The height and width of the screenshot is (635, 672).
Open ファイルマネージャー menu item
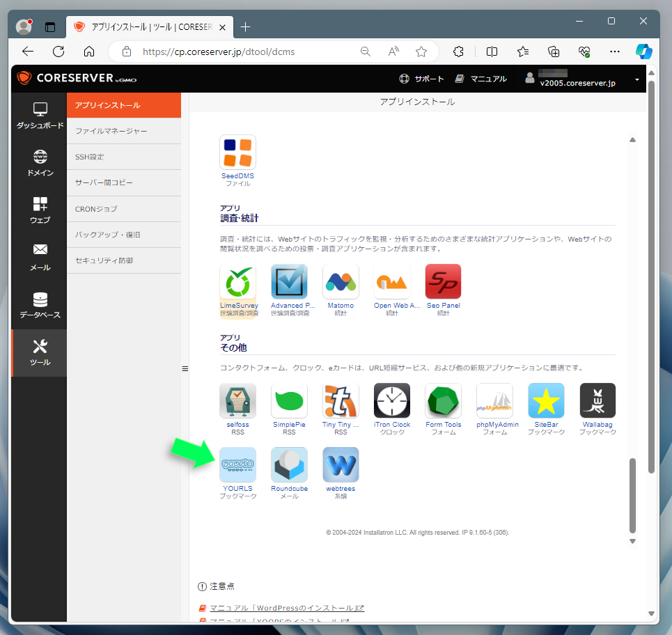click(124, 131)
